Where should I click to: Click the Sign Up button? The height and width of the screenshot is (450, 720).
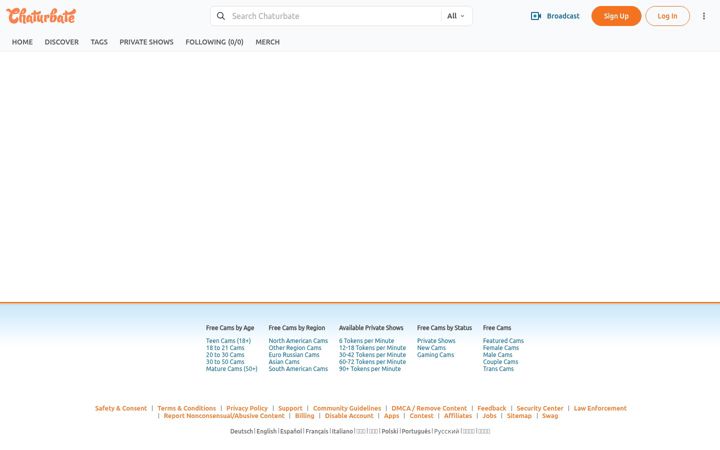[616, 16]
